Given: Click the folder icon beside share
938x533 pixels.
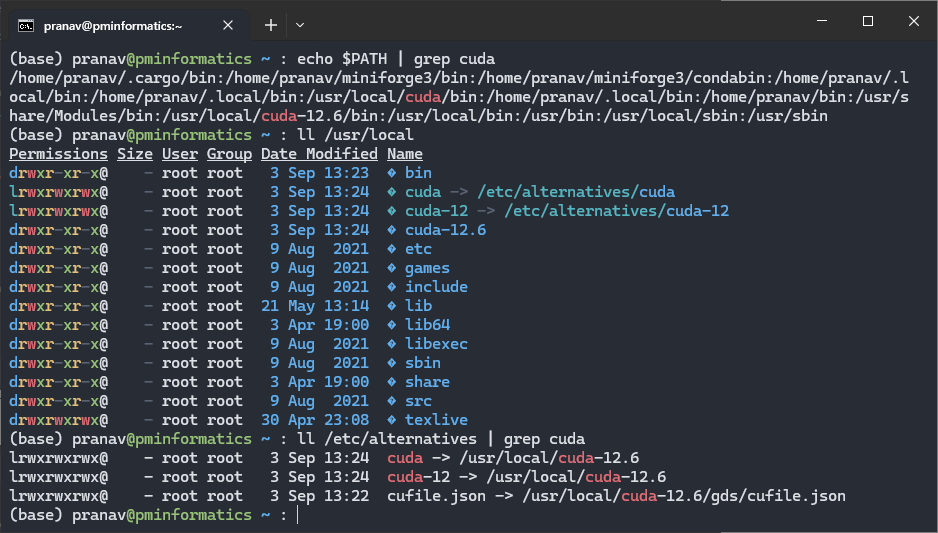Looking at the screenshot, I should (391, 382).
